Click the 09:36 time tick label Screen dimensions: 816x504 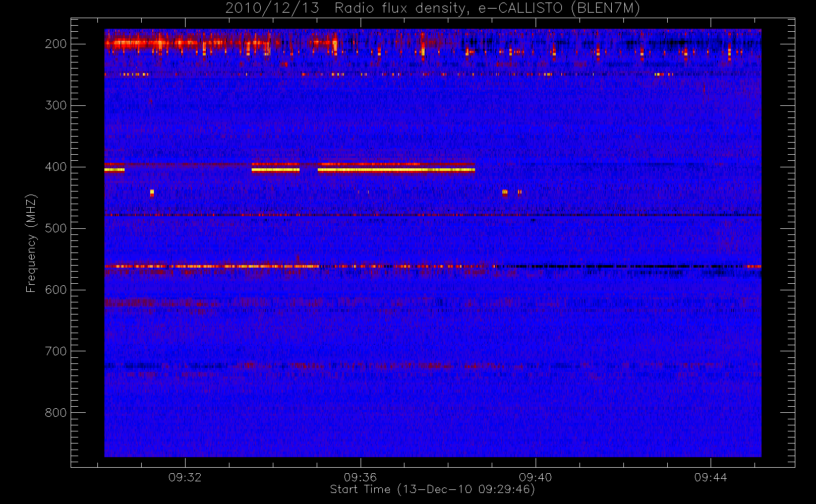360,477
